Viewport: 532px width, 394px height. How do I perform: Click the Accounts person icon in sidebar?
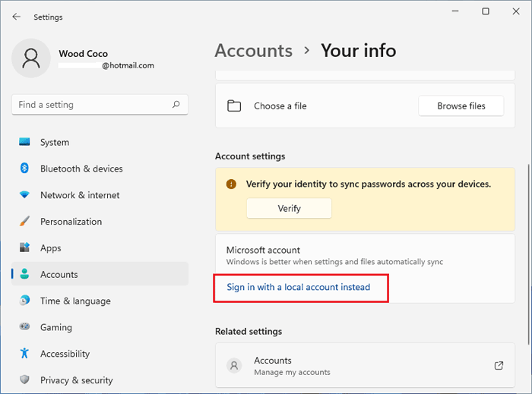(x=24, y=274)
